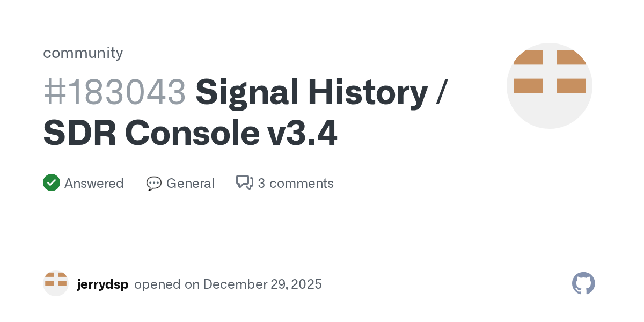Click the Answered status text
644x322 pixels.
tap(94, 184)
